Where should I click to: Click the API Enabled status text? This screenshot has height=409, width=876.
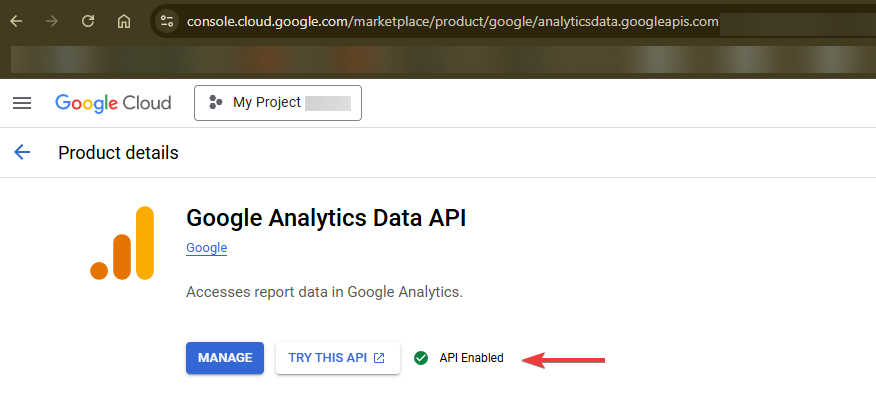[x=472, y=358]
